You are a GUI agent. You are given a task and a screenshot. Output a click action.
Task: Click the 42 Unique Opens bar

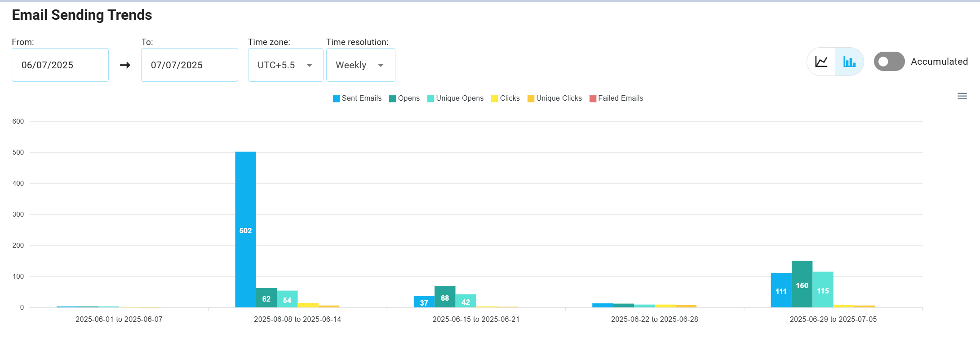point(466,301)
